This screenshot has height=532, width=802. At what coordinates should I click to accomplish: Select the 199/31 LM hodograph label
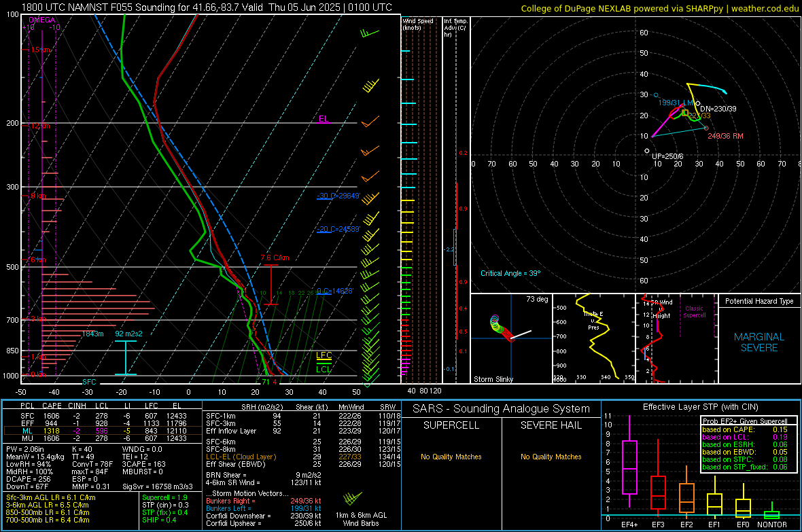[x=675, y=103]
